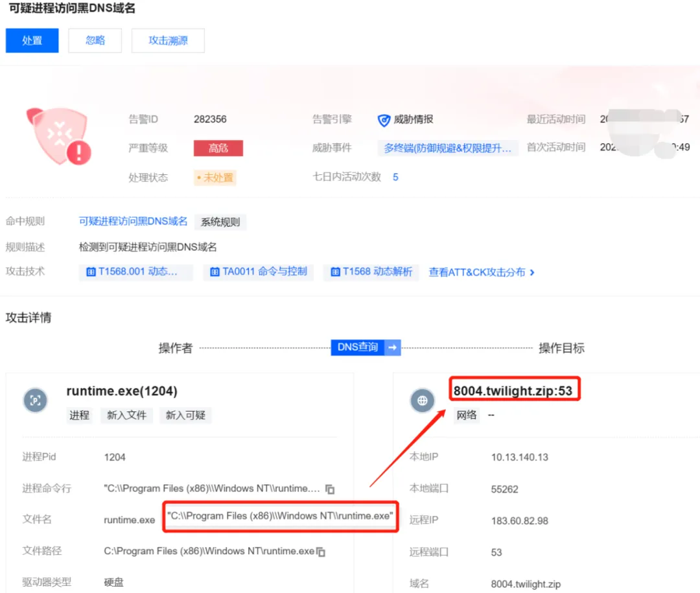Click the red shield alert icon
Viewport: 700px width, 593px height.
tap(58, 137)
